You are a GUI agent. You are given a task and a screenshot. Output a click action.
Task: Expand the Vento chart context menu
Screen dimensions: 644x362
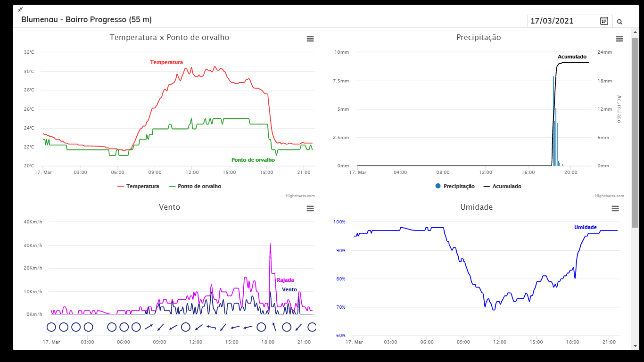[x=310, y=208]
